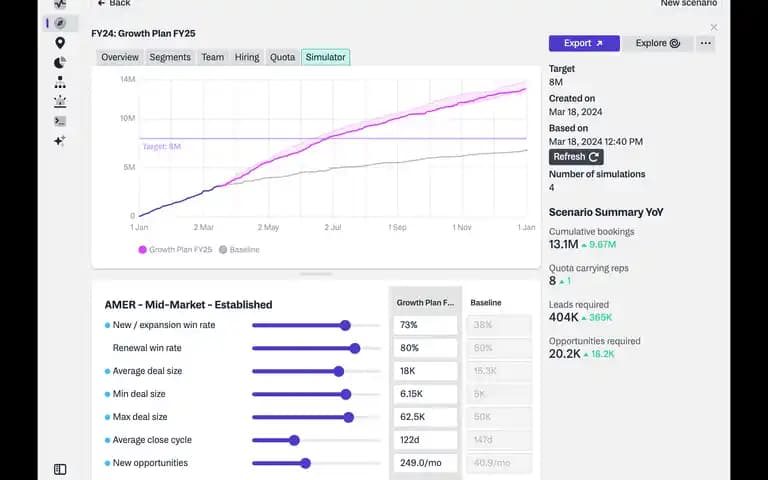Image resolution: width=768 pixels, height=480 pixels.
Task: Open the crown leaderboard sidebar icon
Action: coord(60,101)
